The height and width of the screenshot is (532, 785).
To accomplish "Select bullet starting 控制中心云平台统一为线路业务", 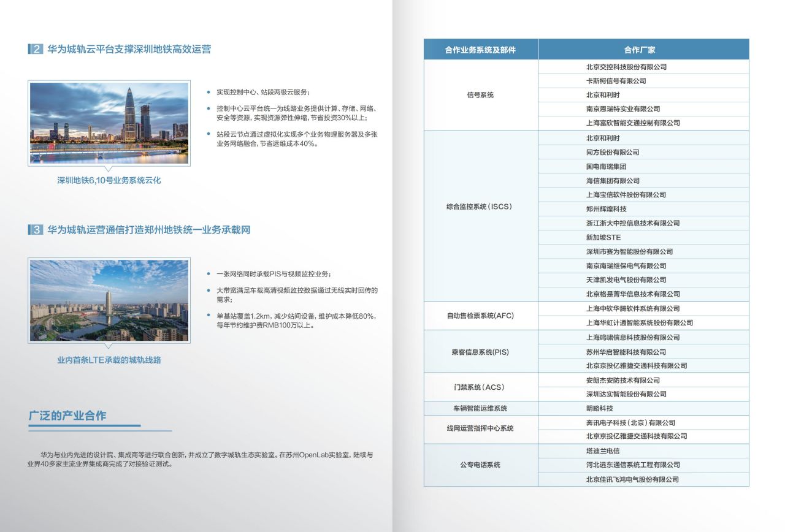I will [x=296, y=113].
